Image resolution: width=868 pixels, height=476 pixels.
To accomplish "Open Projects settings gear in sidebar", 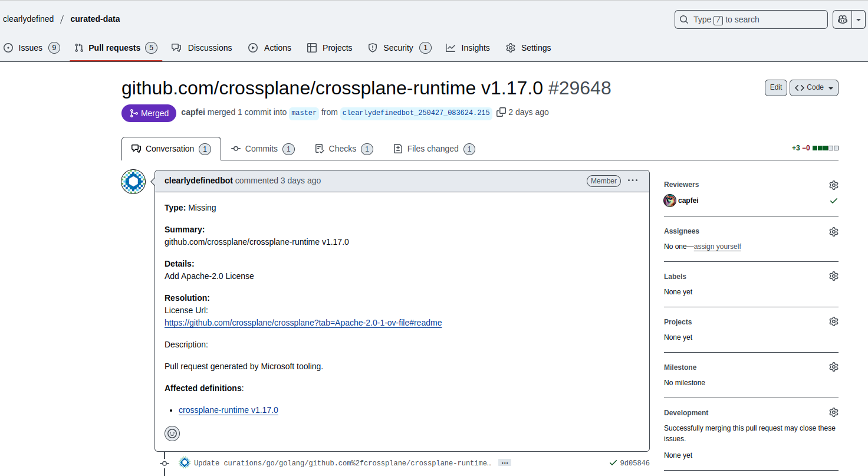I will point(833,321).
